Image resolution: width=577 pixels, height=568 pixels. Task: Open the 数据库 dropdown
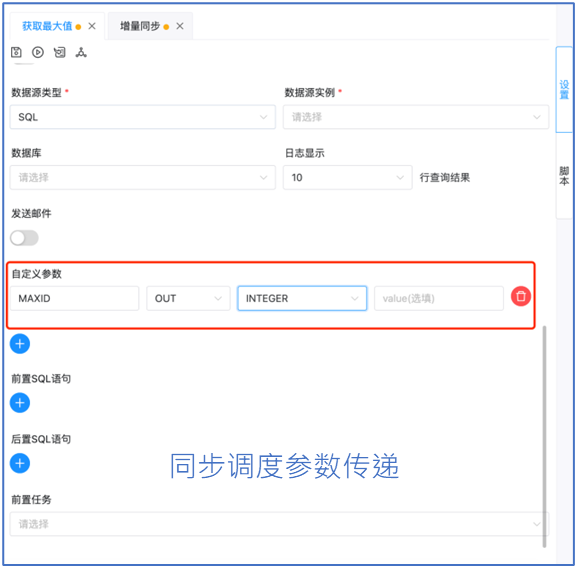(x=143, y=177)
